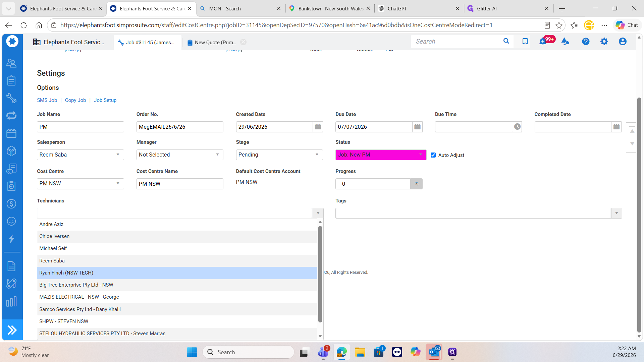Open the Quotes clipboard sidebar icon

click(x=11, y=80)
